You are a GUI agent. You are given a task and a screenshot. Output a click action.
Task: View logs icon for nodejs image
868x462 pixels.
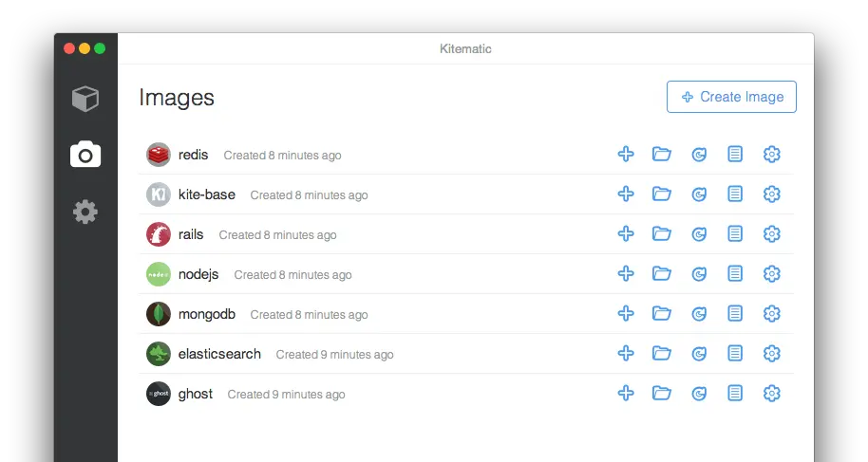point(735,274)
